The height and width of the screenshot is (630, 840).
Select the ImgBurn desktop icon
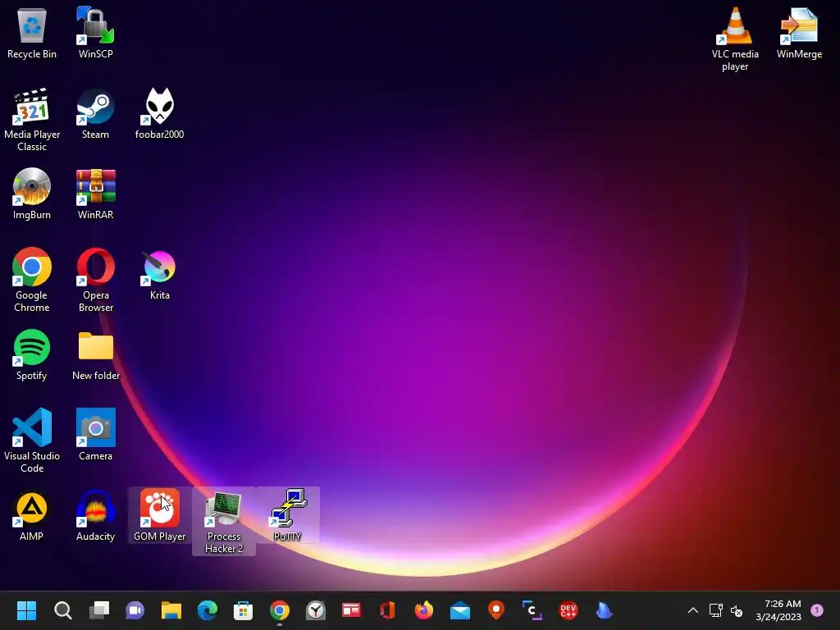[32, 194]
